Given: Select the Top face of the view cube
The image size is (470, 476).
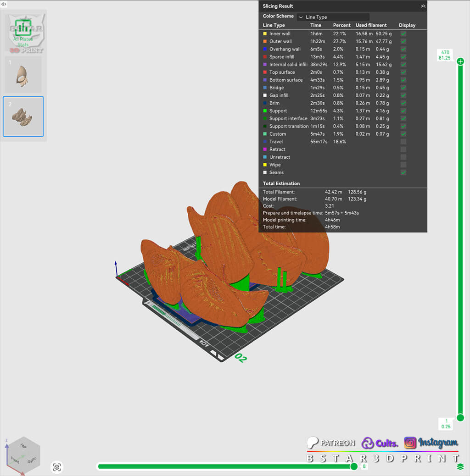Looking at the screenshot, I should (x=23, y=446).
